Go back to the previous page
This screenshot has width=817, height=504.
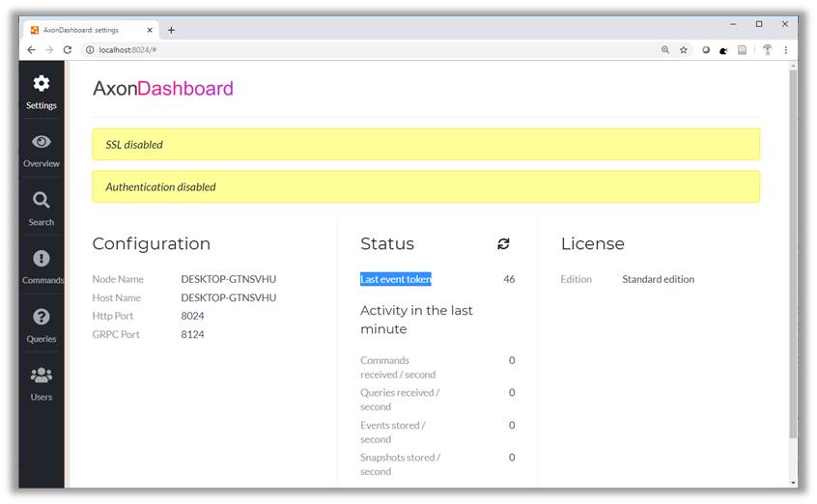[31, 49]
